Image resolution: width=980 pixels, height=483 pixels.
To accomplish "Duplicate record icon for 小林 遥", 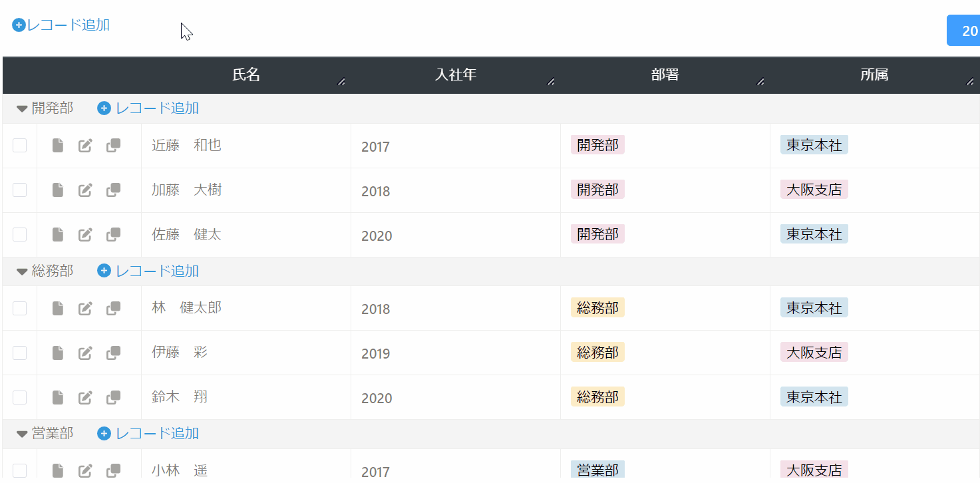I will click(x=114, y=470).
